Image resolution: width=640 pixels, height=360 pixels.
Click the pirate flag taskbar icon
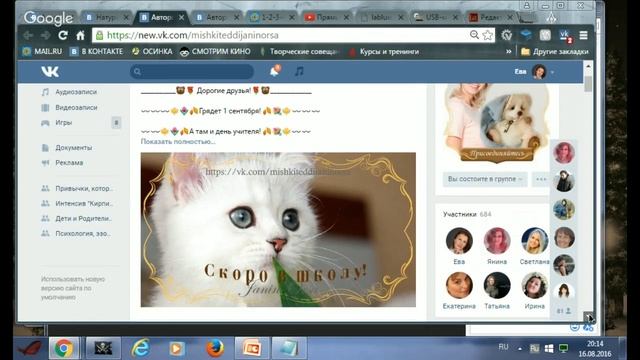(103, 348)
